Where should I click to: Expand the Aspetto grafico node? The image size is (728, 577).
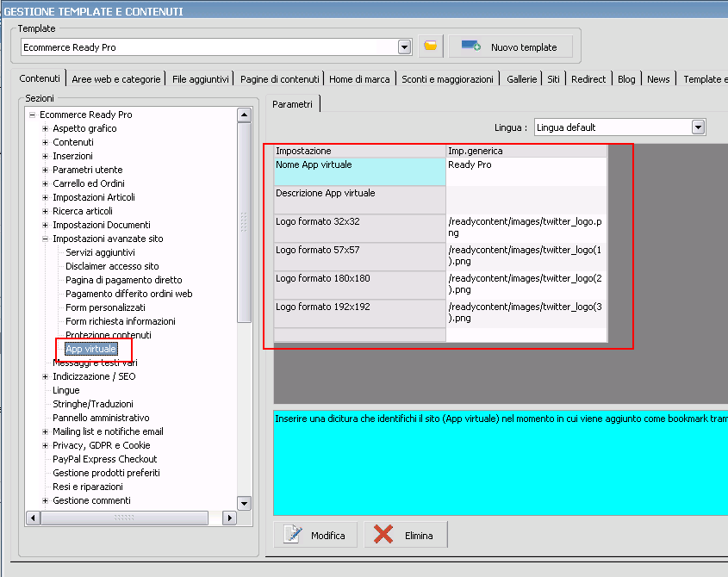(45, 128)
